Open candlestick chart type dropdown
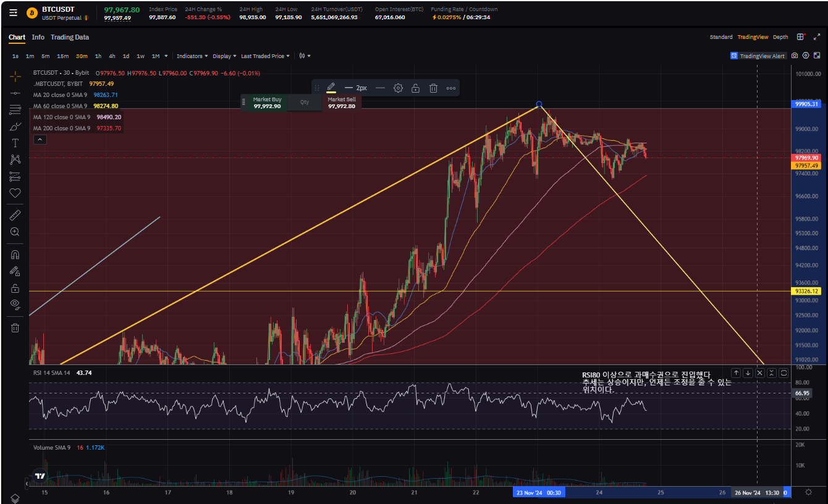The image size is (828, 504). click(305, 56)
